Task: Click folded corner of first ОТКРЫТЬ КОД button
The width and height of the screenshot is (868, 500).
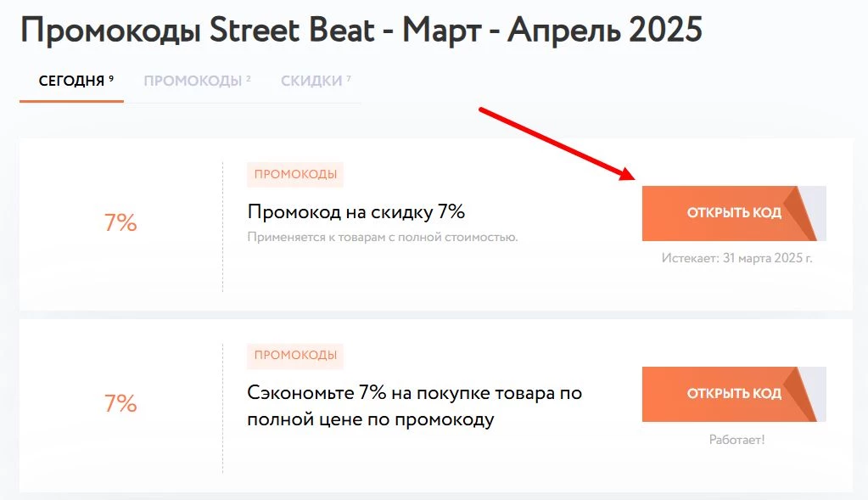Action: tap(804, 213)
